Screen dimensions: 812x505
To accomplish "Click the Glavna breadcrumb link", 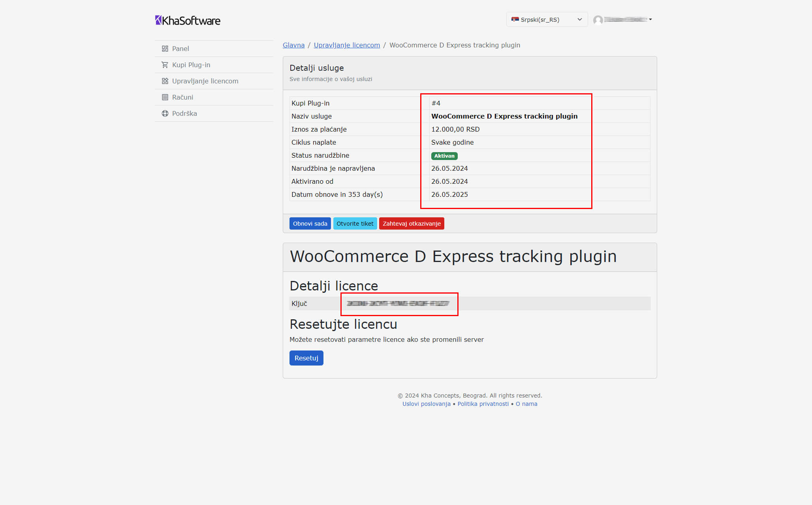I will tap(293, 45).
